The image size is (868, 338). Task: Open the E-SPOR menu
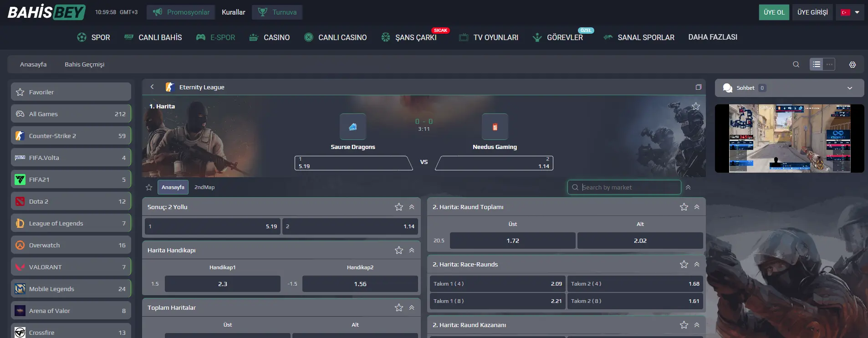coord(215,37)
